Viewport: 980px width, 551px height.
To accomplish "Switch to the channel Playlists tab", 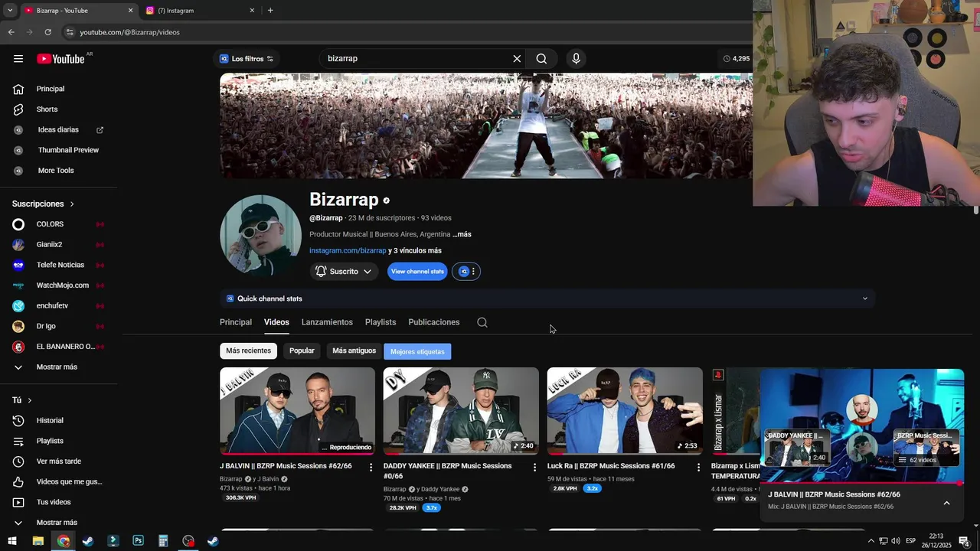I will click(x=381, y=322).
